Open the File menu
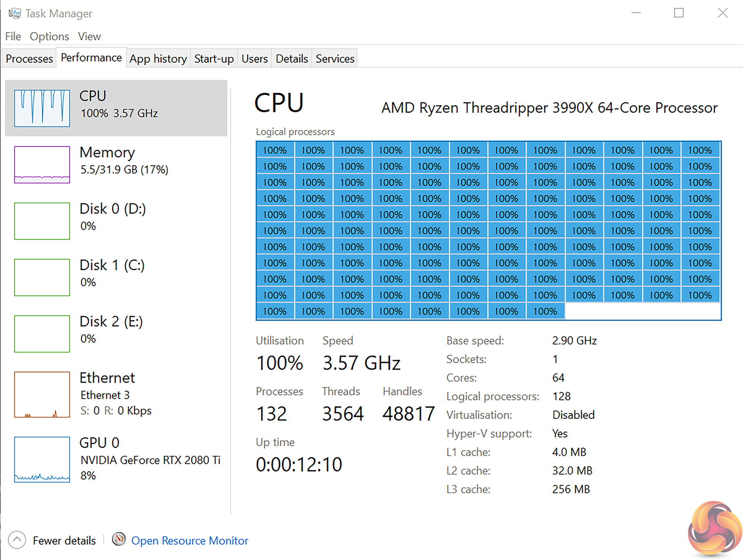743x560 pixels. [x=13, y=37]
